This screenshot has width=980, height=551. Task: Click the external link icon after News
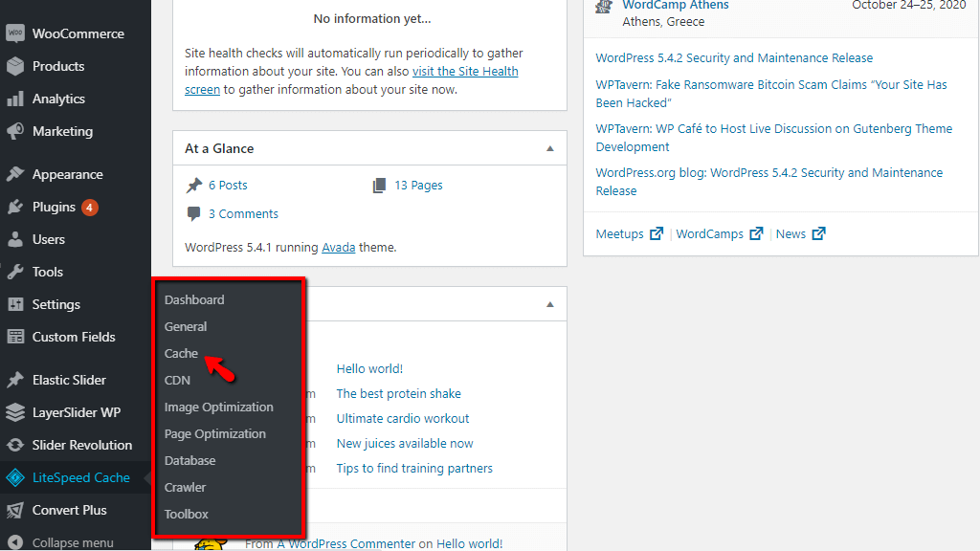pyautogui.click(x=819, y=233)
